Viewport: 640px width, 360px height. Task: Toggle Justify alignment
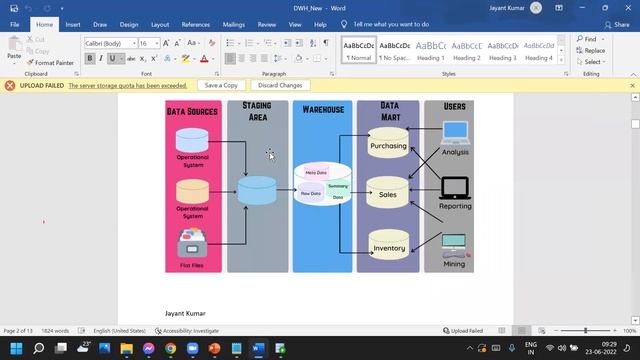pos(264,59)
